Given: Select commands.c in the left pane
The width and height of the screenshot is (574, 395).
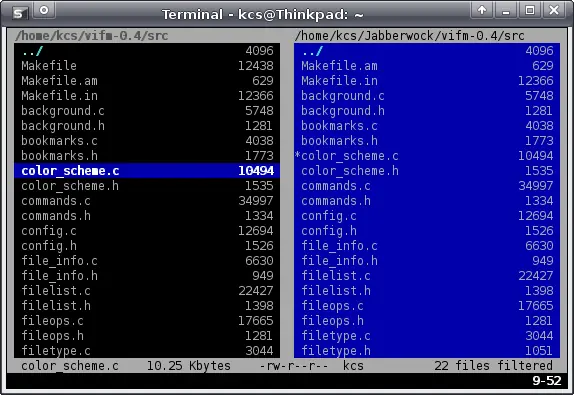Looking at the screenshot, I should 147,201.
